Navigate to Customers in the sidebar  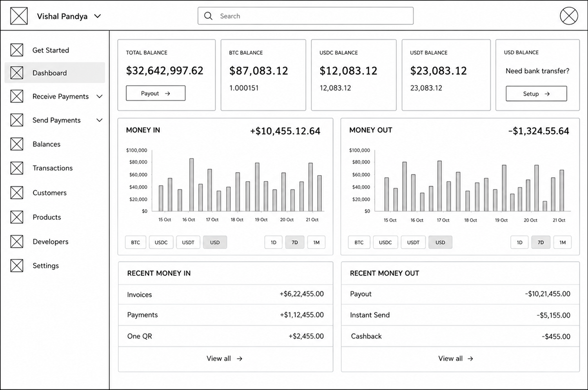point(55,193)
